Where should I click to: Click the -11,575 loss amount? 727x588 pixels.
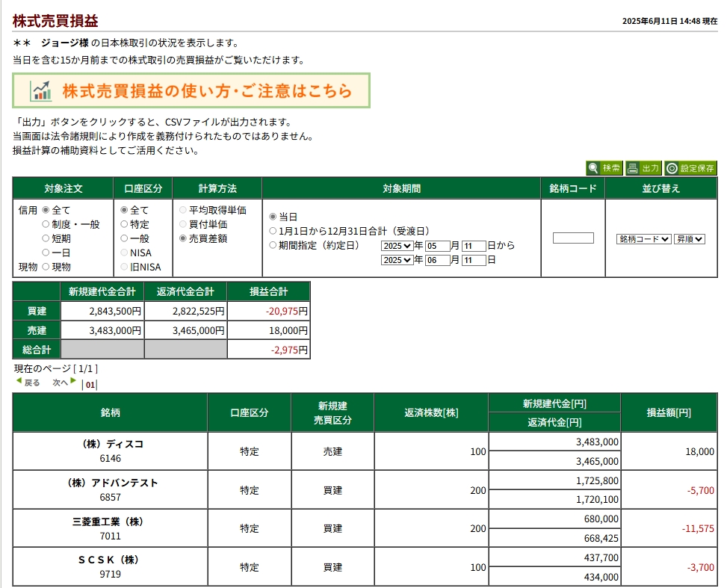pos(698,529)
